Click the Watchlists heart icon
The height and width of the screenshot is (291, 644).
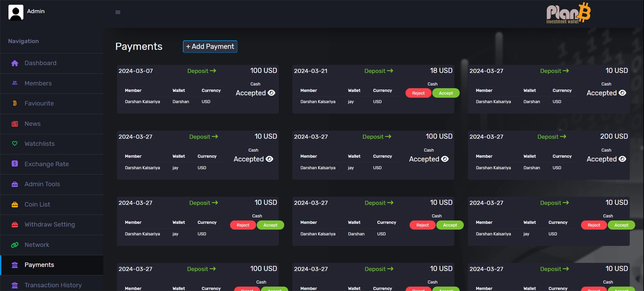tap(15, 144)
